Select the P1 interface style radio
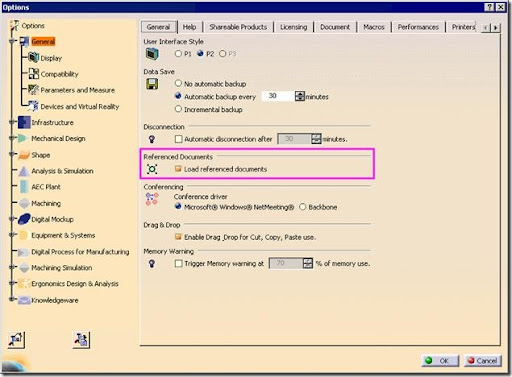 178,54
